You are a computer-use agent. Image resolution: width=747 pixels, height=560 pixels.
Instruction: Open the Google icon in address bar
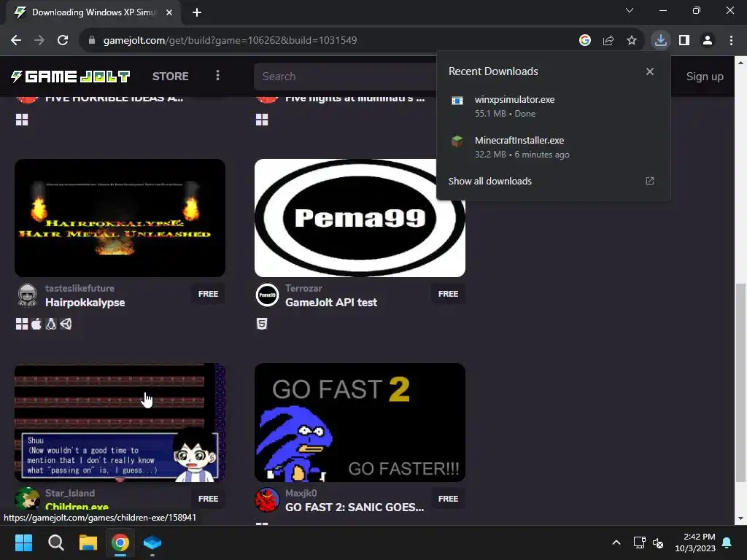[x=585, y=40]
